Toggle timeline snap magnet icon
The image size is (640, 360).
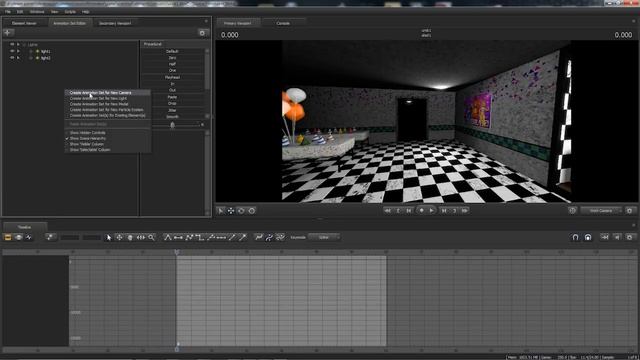[575, 237]
